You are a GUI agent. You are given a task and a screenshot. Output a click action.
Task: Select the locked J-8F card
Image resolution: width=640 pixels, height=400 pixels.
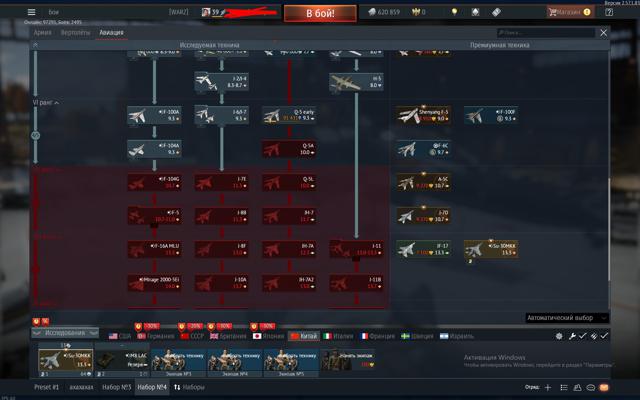pos(222,249)
